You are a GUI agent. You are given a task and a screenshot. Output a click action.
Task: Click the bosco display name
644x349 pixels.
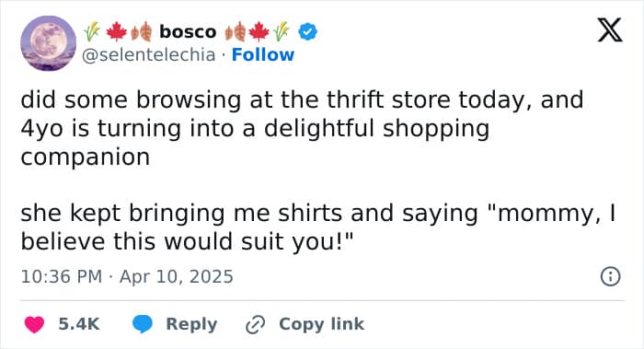point(188,31)
